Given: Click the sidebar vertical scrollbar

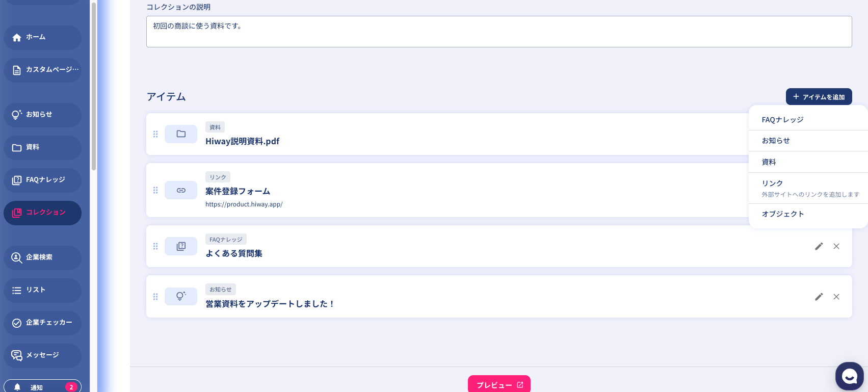Looking at the screenshot, I should click(x=94, y=87).
